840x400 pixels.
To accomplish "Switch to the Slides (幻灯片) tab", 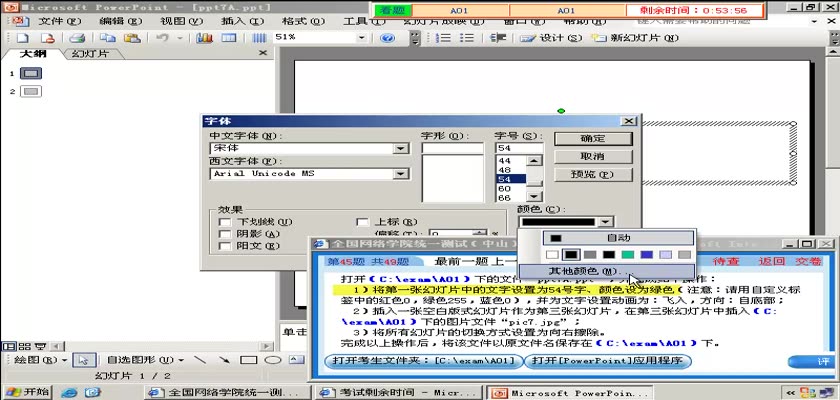I will point(89,54).
